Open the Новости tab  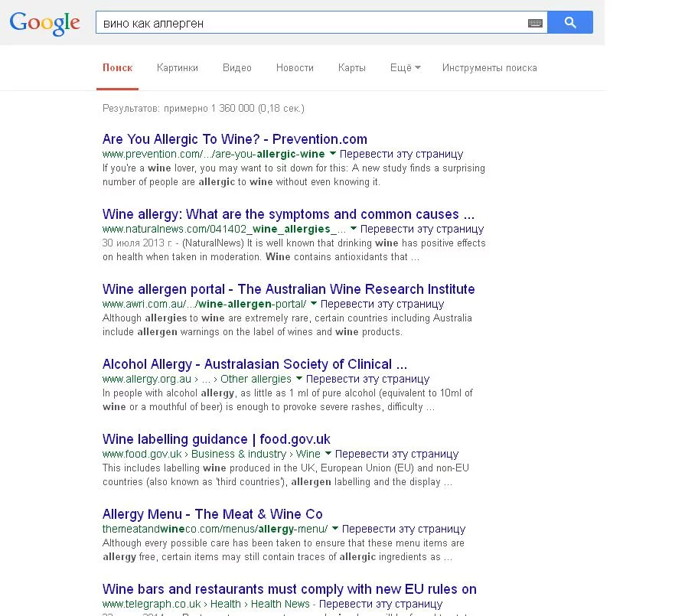[295, 67]
